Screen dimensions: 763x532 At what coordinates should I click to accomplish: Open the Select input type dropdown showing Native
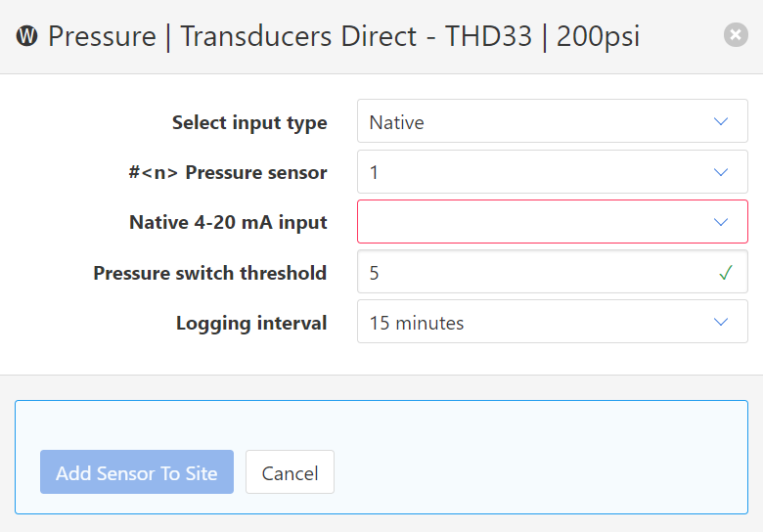538,122
